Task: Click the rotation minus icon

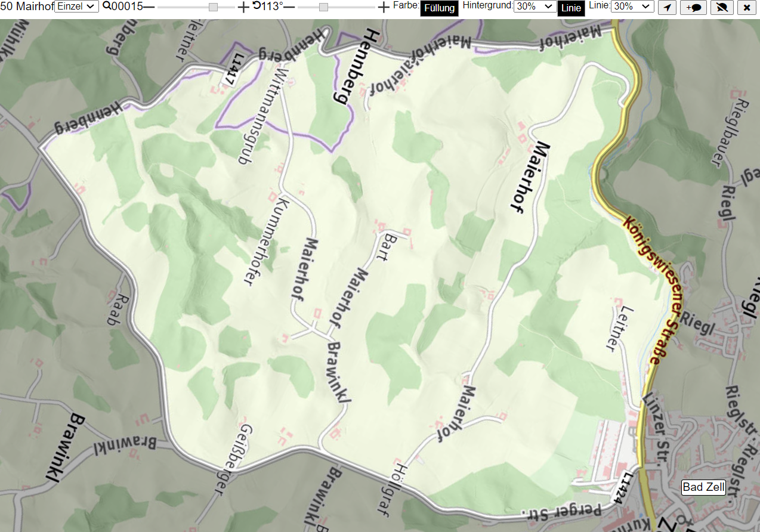Action: click(289, 7)
